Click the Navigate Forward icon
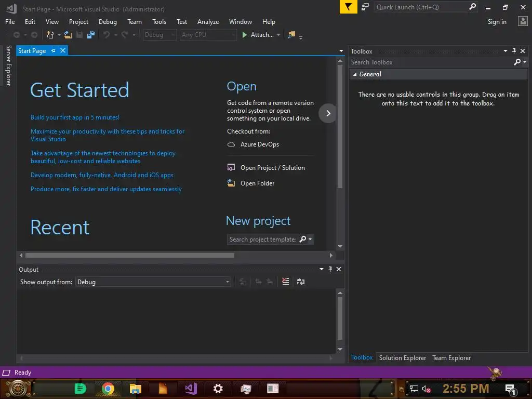This screenshot has height=399, width=532. click(34, 35)
